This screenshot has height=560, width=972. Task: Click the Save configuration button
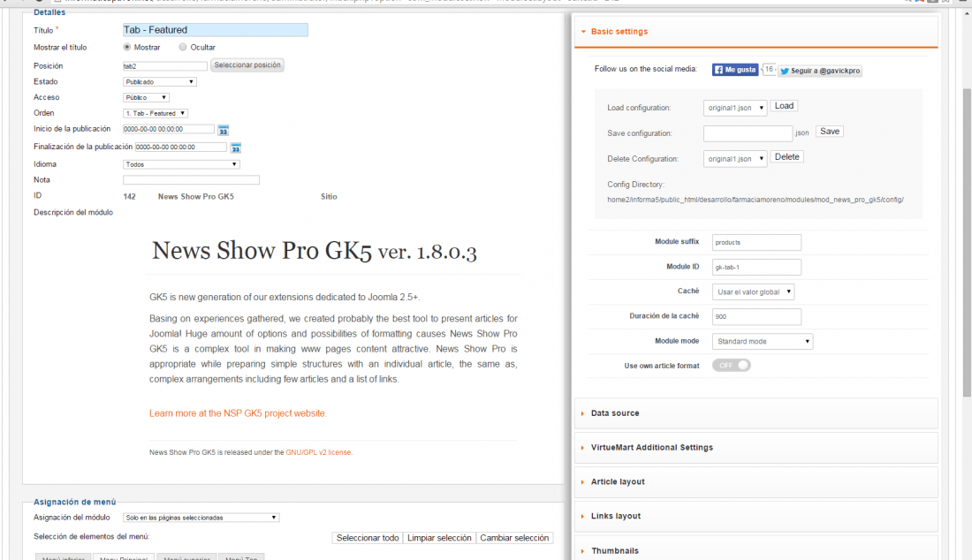click(830, 132)
